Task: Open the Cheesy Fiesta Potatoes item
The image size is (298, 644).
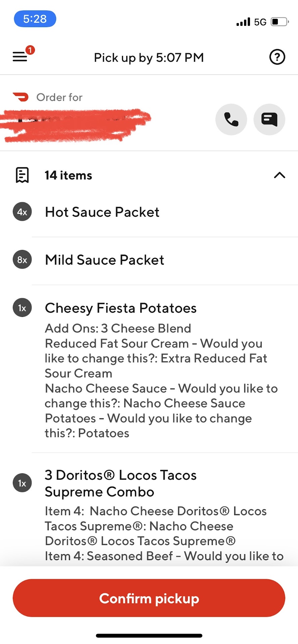Action: 121,308
